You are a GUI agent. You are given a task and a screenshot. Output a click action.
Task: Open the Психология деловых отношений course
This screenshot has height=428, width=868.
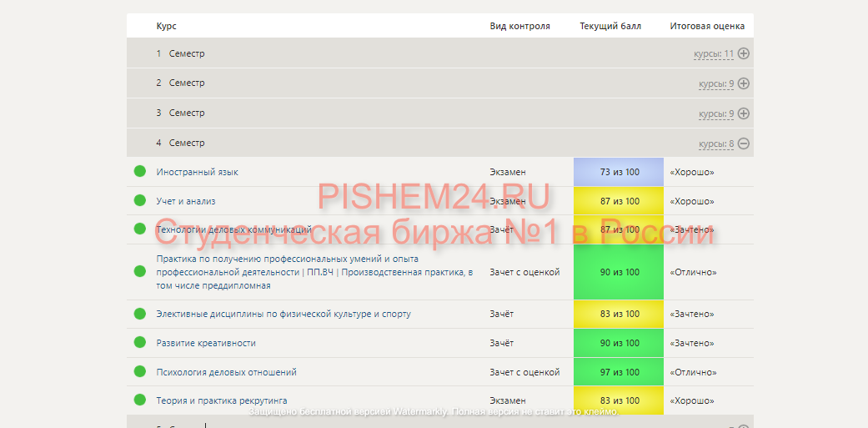coord(226,372)
